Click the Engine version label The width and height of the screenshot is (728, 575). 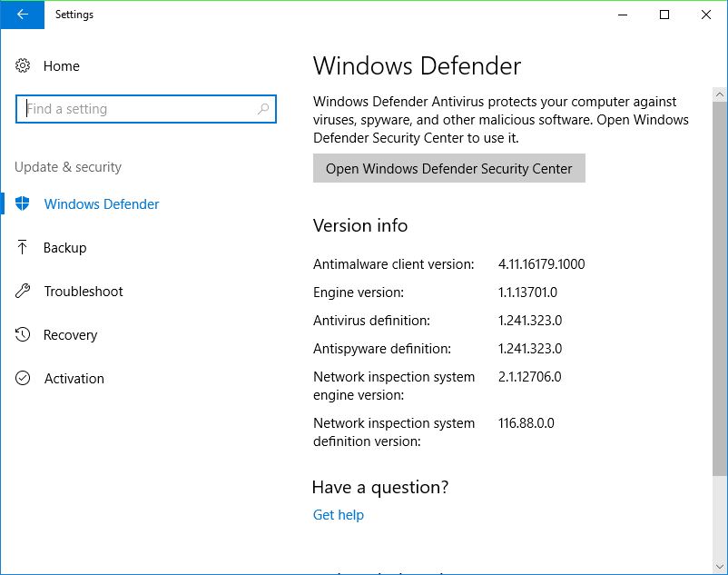(x=359, y=292)
